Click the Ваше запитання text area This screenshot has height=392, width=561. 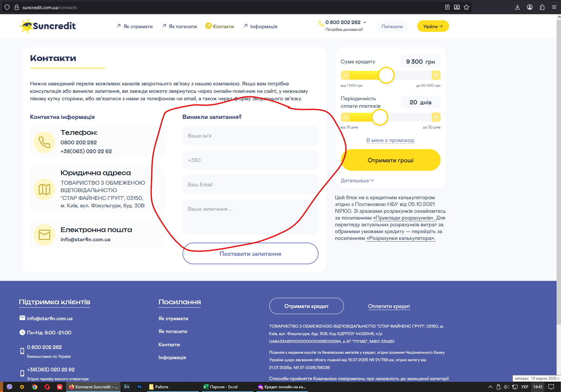[250, 217]
